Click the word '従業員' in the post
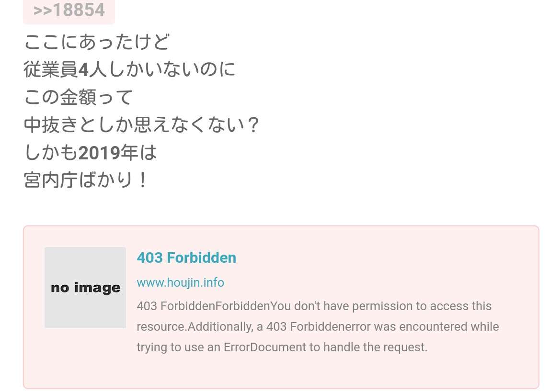The image size is (550, 392). [51, 69]
